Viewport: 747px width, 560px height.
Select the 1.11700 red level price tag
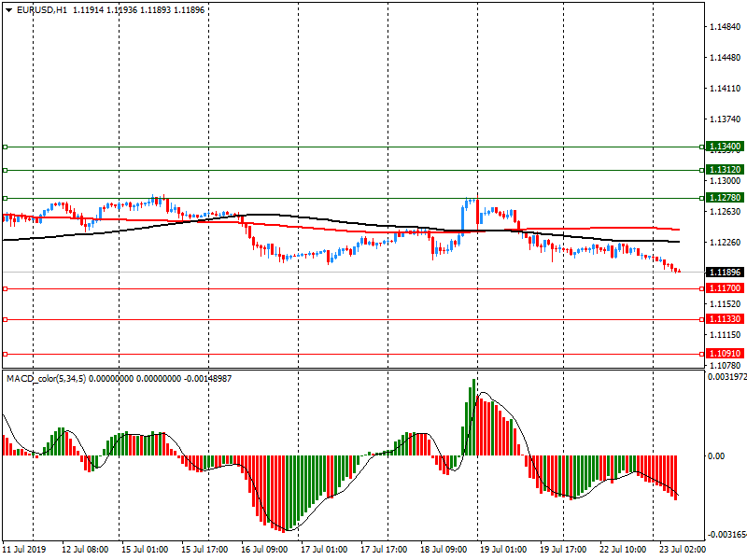click(726, 288)
